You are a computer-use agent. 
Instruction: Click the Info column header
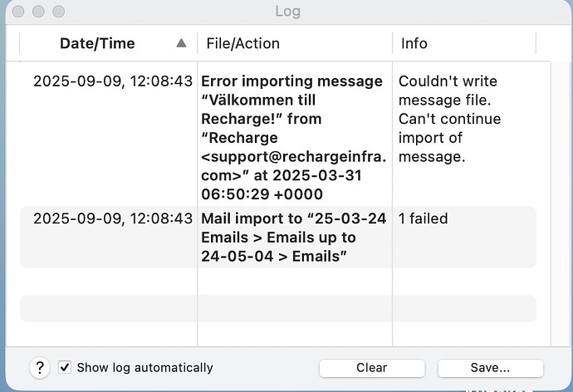pyautogui.click(x=415, y=43)
